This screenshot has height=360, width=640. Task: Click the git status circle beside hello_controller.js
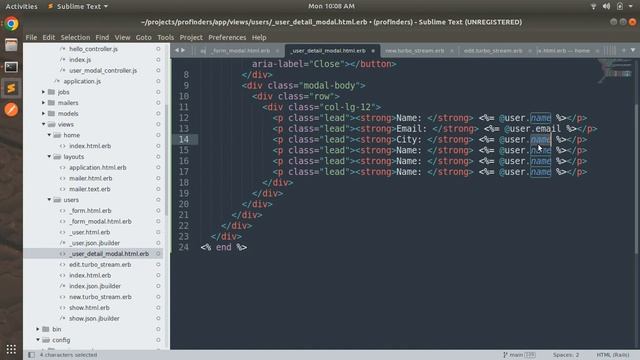click(x=158, y=49)
